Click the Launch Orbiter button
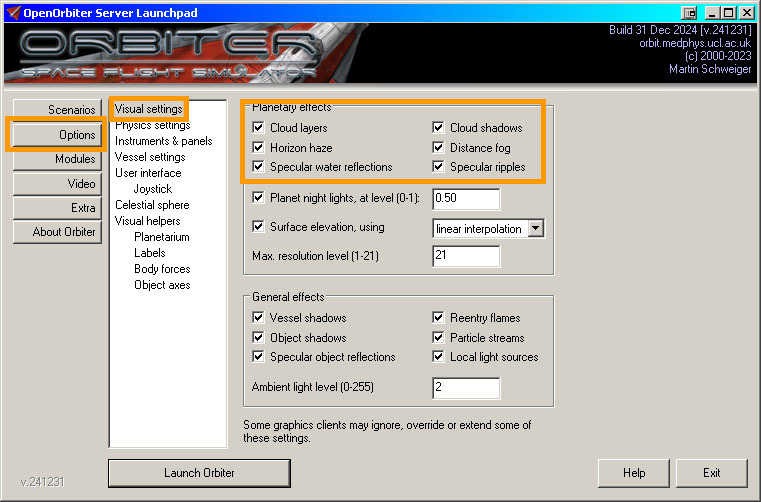The height and width of the screenshot is (502, 761). coord(199,473)
